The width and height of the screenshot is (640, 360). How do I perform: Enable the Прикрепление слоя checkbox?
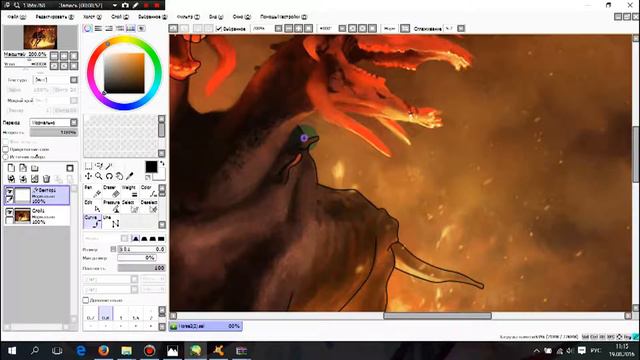[x=6, y=149]
